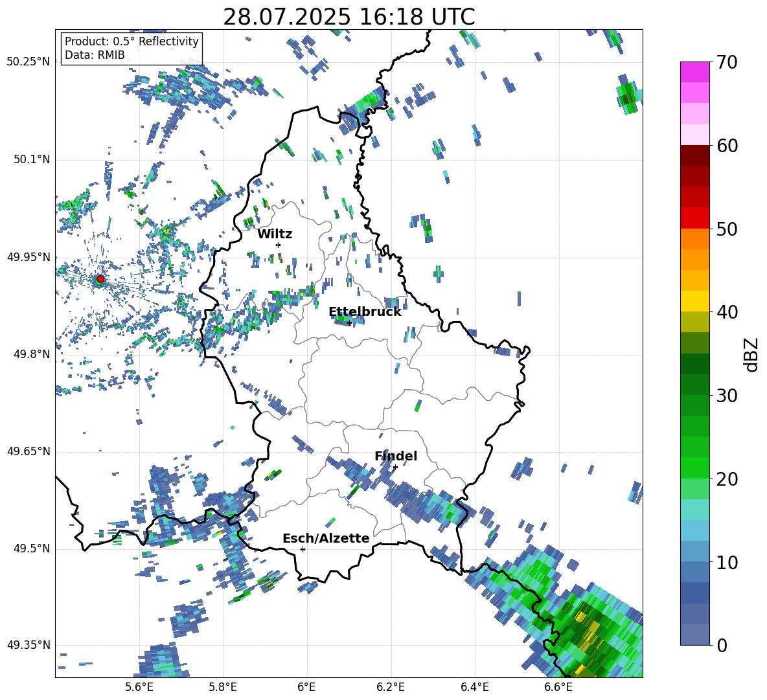Click the "Findel" city label
This screenshot has height=700, width=767.
point(396,456)
